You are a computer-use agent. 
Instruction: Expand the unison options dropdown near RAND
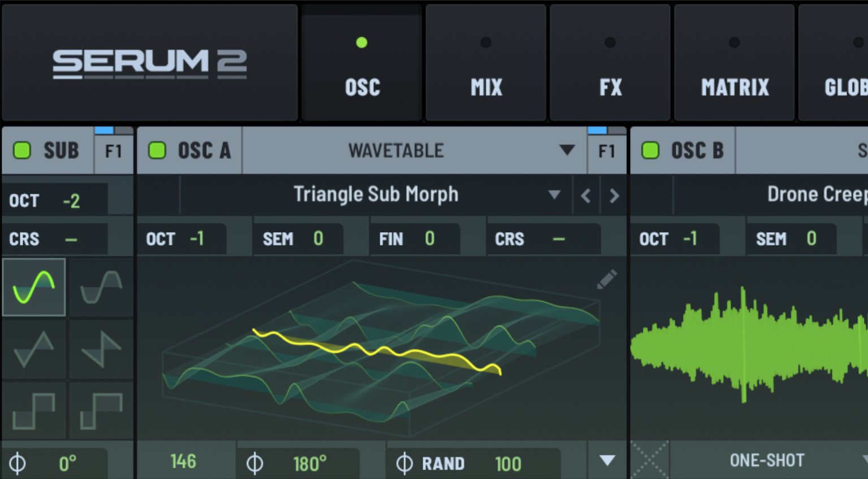click(607, 461)
